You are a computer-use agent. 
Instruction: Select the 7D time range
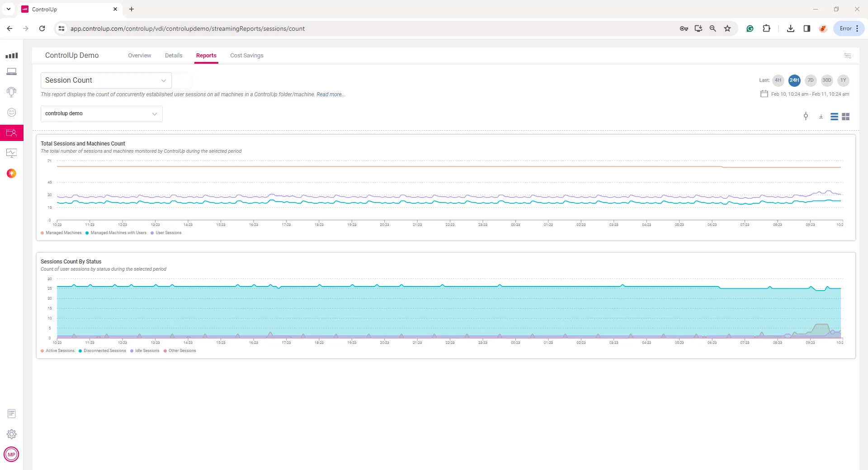[x=811, y=80]
